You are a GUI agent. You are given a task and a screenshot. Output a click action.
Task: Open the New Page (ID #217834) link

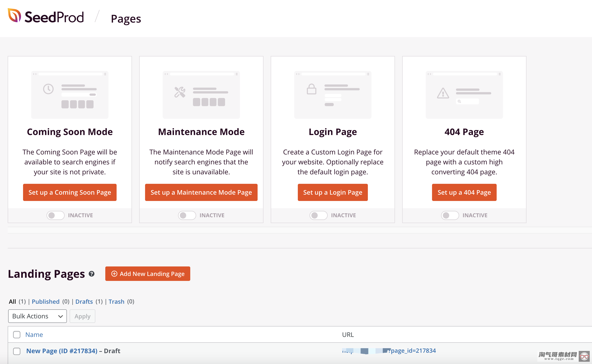click(62, 351)
